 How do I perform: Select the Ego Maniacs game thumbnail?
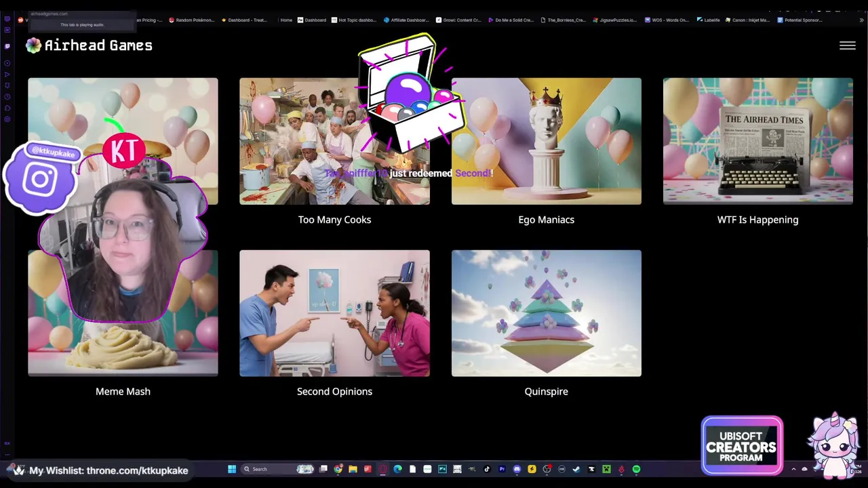coord(546,141)
